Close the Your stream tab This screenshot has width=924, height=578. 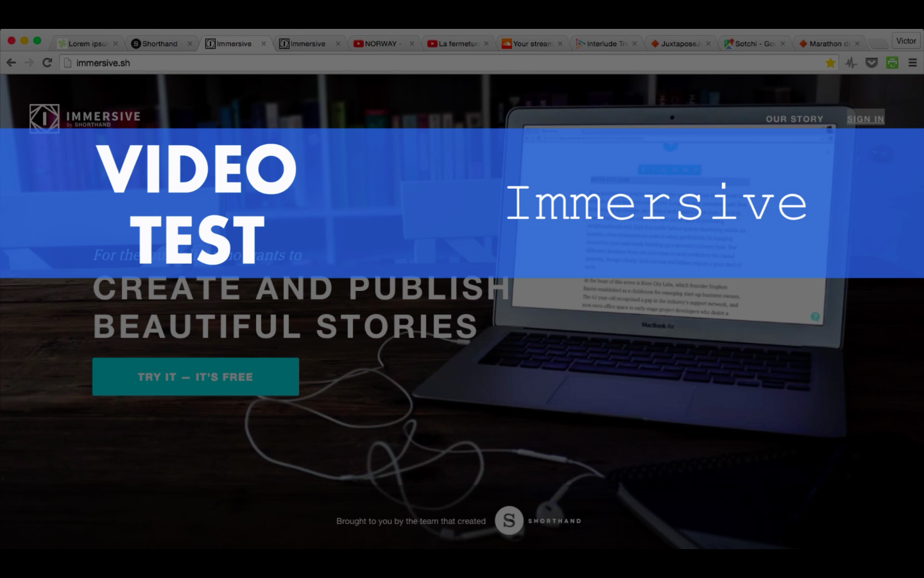[x=560, y=44]
